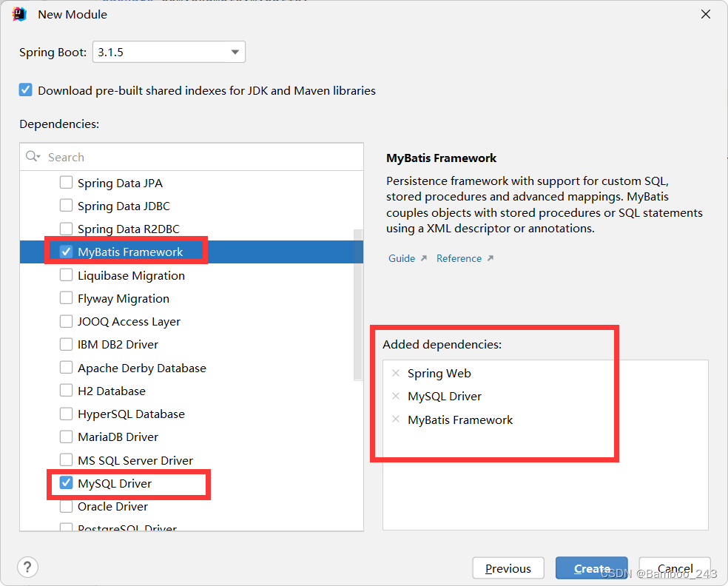Focus the dependencies Search field
Screen dimensions: 728x586
click(192, 157)
